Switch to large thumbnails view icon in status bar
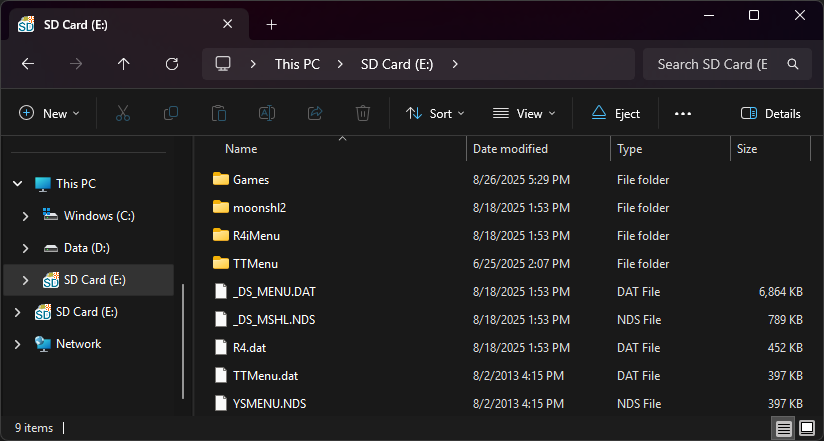Viewport: 824px width, 441px height. (807, 428)
